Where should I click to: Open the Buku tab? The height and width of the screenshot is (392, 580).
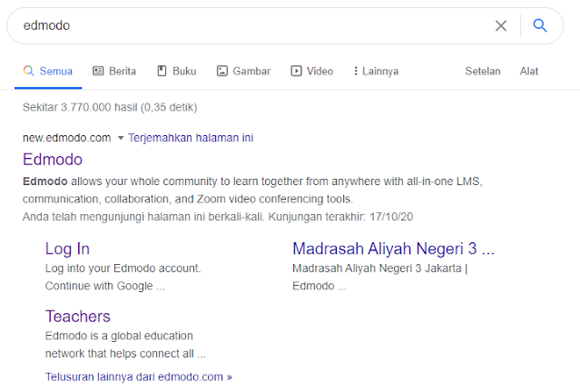pyautogui.click(x=177, y=71)
